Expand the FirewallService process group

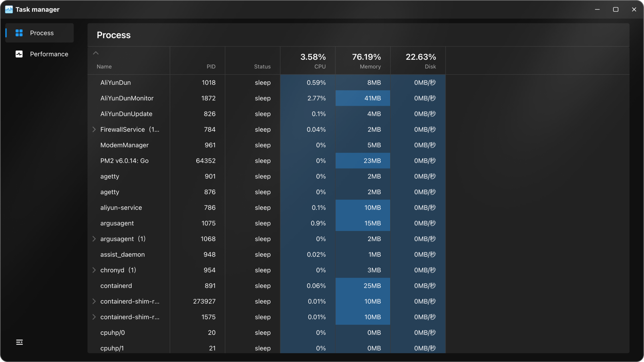(94, 130)
